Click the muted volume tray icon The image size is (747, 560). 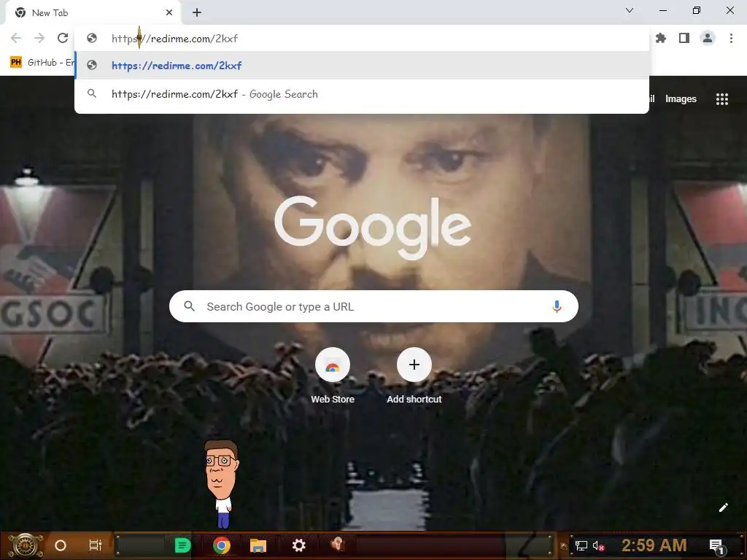(599, 545)
